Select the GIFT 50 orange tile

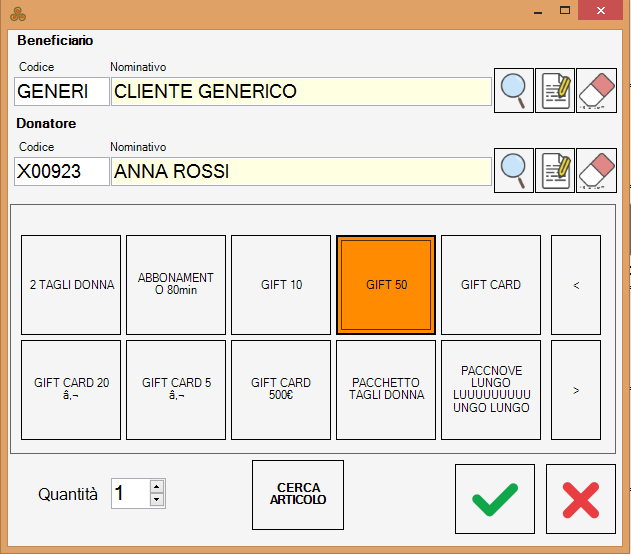(386, 285)
